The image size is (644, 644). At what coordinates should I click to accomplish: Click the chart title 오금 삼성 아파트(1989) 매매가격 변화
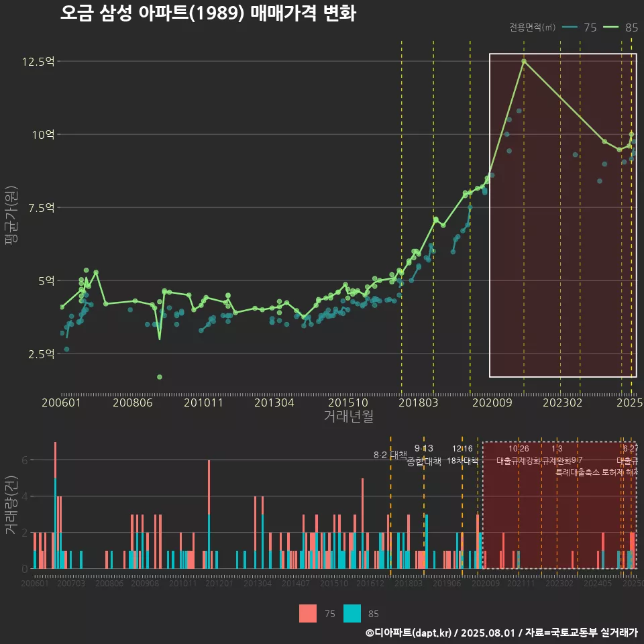point(208,13)
